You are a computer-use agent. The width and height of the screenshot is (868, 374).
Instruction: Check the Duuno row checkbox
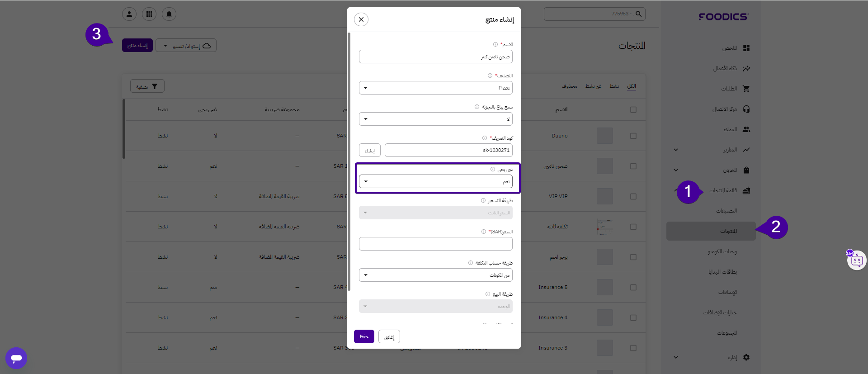click(x=633, y=136)
